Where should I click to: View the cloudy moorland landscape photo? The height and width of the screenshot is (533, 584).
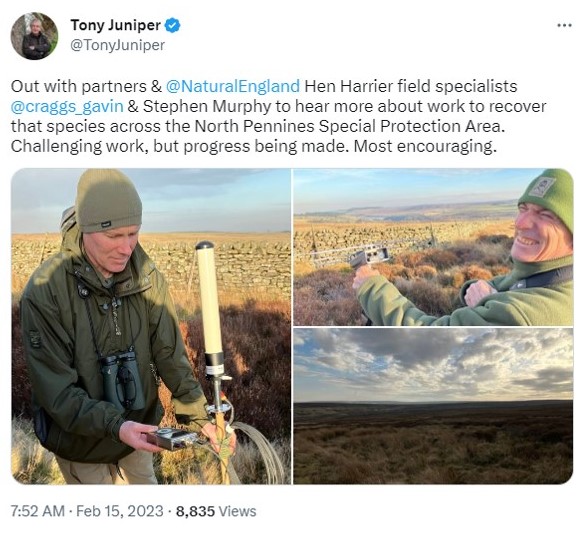[x=433, y=406]
